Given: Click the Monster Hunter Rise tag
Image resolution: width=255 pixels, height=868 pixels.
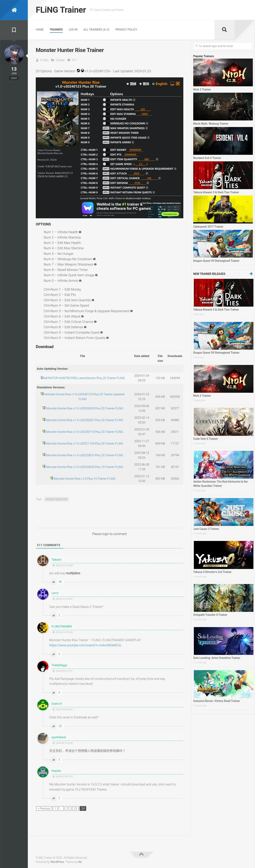Looking at the screenshot, I should pos(56,499).
